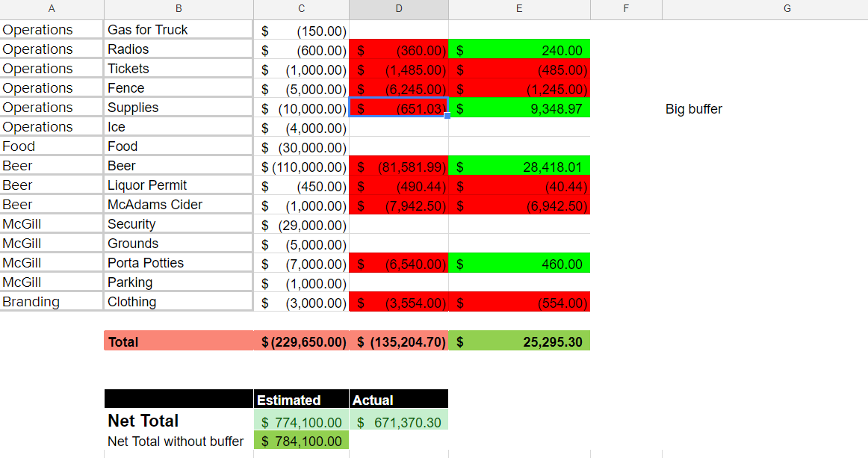This screenshot has height=458, width=868.
Task: Click the 'Grounds' cell
Action: point(179,243)
